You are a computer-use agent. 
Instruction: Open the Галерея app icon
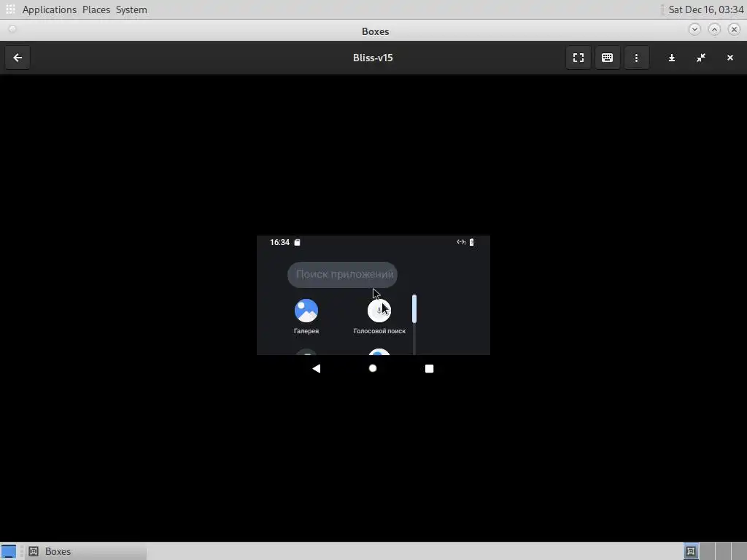coord(306,311)
